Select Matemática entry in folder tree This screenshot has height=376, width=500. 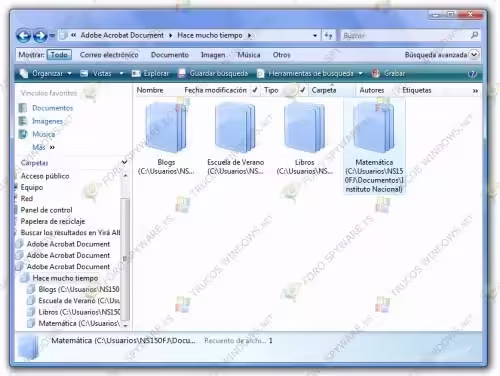pyautogui.click(x=79, y=323)
